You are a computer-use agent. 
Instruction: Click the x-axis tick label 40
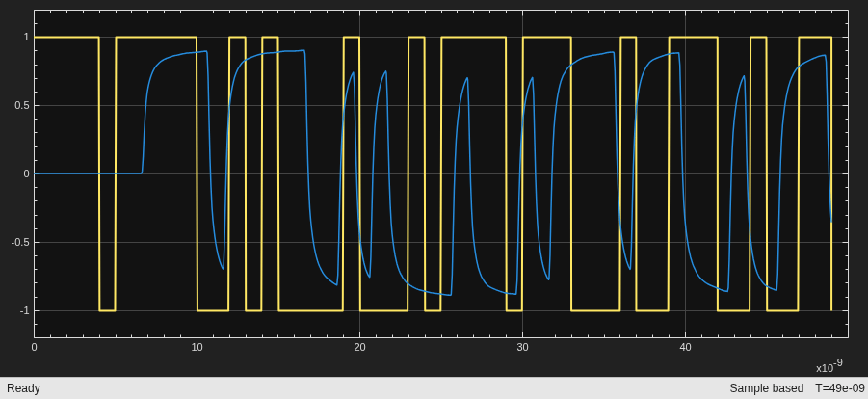tap(685, 348)
